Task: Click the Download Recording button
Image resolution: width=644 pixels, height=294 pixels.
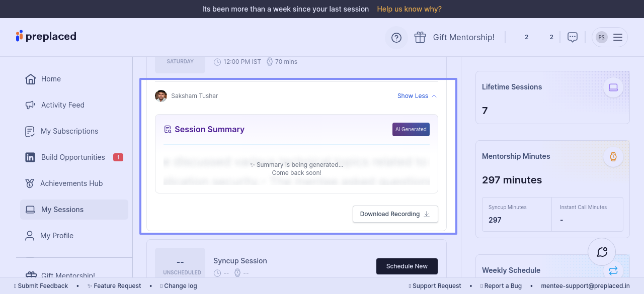Action: [395, 214]
